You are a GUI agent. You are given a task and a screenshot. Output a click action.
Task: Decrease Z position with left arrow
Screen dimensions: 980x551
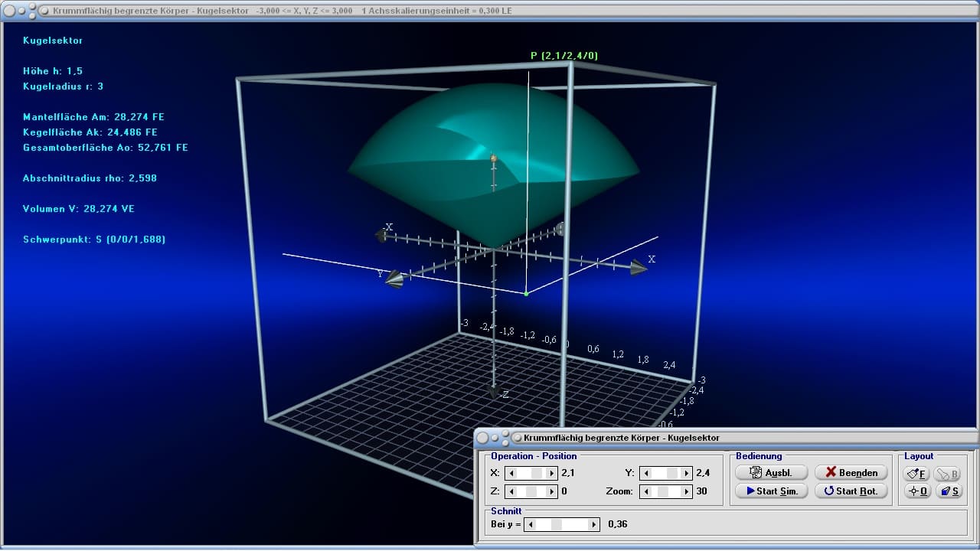[x=511, y=491]
